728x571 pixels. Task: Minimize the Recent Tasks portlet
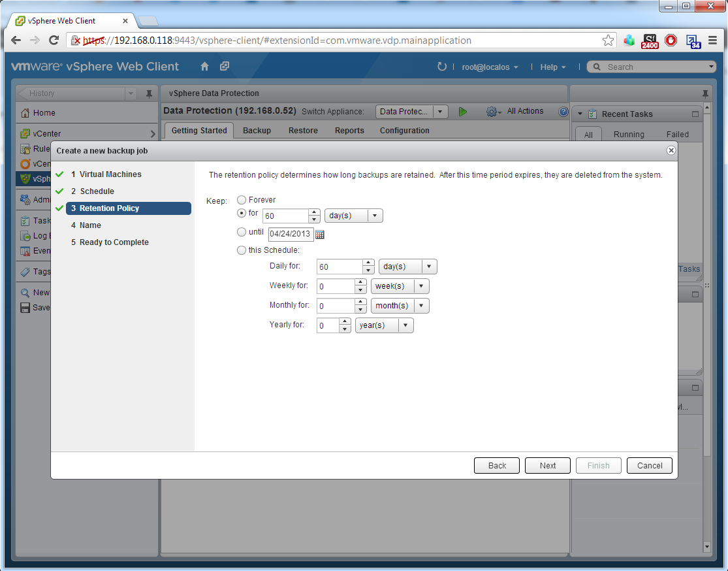pos(695,114)
